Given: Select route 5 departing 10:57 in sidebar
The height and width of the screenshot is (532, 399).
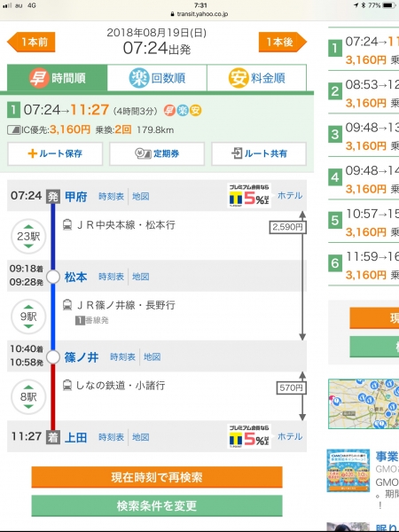Looking at the screenshot, I should coord(364,222).
